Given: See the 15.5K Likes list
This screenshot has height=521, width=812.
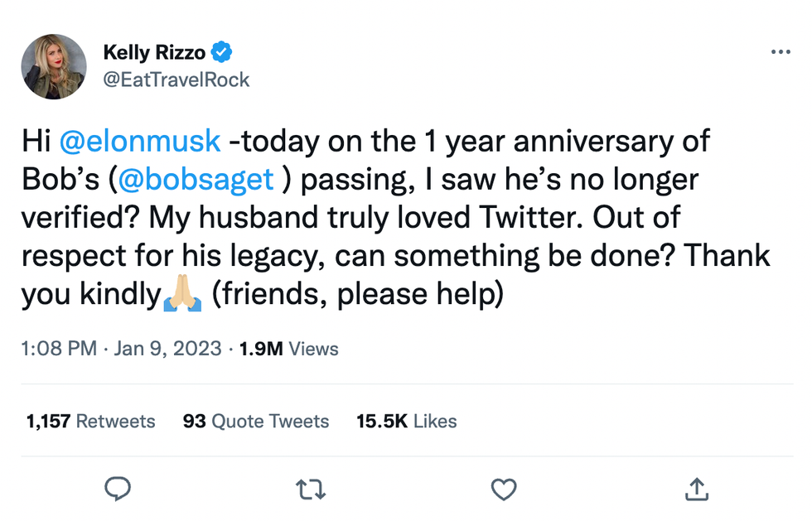Looking at the screenshot, I should tap(406, 421).
